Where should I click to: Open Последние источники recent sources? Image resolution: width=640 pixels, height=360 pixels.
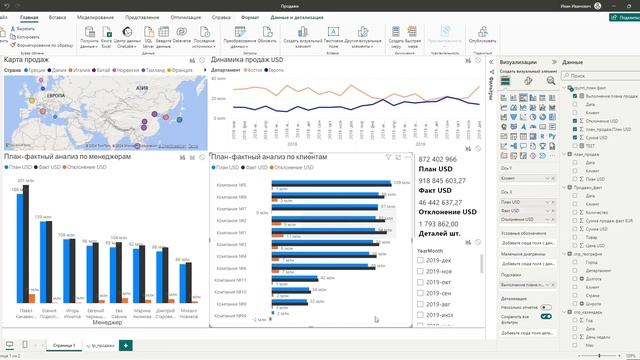[x=204, y=37]
